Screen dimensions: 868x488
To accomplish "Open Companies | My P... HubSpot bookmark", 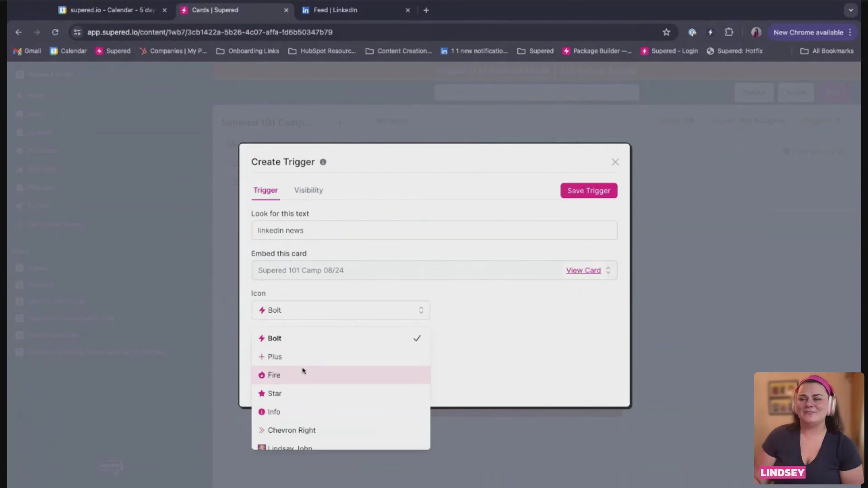I will click(173, 51).
